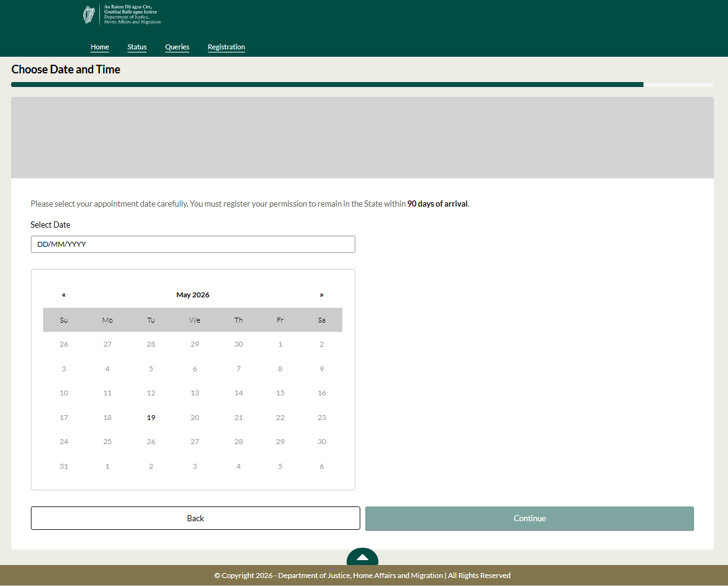Click the scroll-to-top arrow icon

point(363,557)
